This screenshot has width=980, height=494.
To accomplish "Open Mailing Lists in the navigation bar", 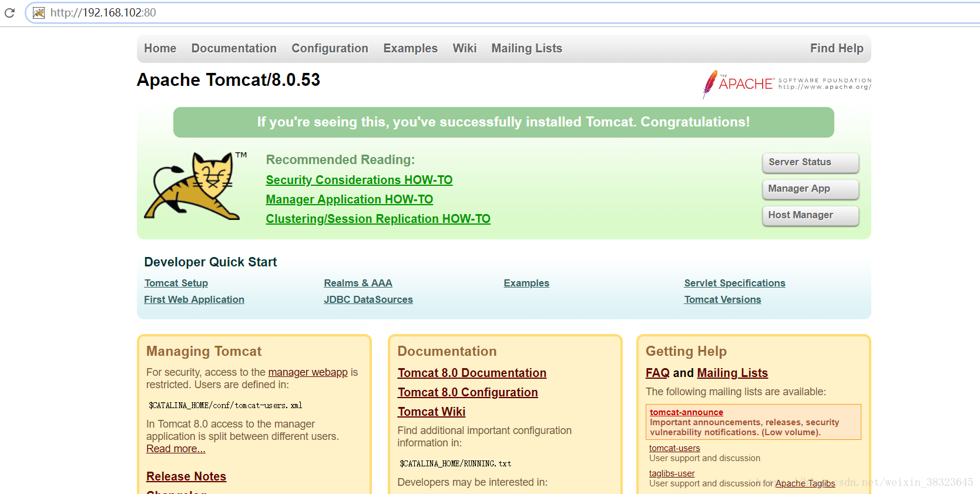I will [527, 48].
